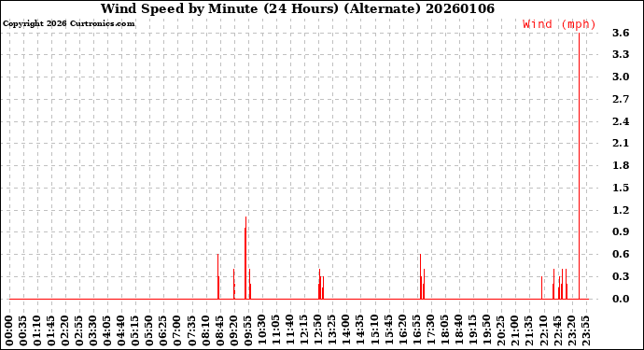Click the 07:35 time axis label
The width and height of the screenshot is (644, 350).
191,331
